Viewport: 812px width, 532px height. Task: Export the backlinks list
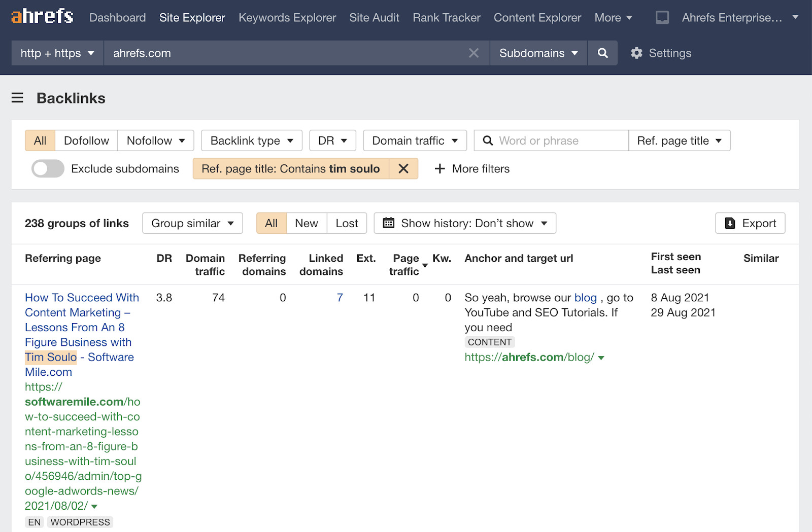coord(750,223)
